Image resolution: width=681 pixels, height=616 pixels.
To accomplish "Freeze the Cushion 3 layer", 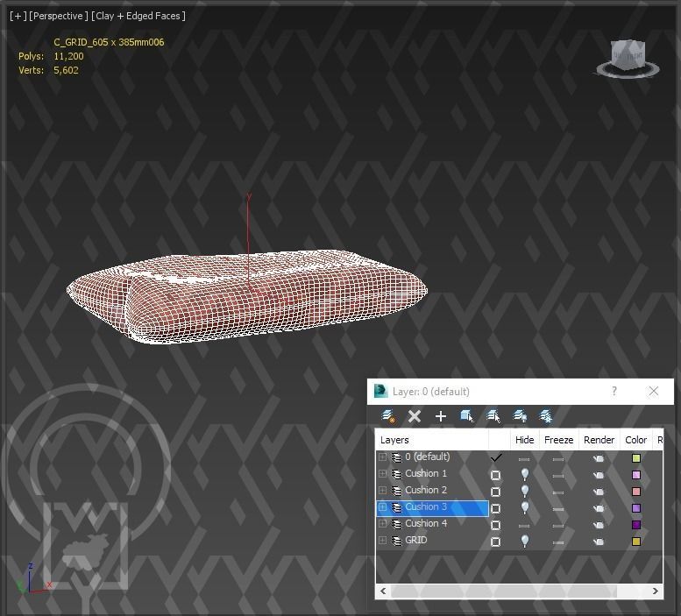I will click(558, 509).
